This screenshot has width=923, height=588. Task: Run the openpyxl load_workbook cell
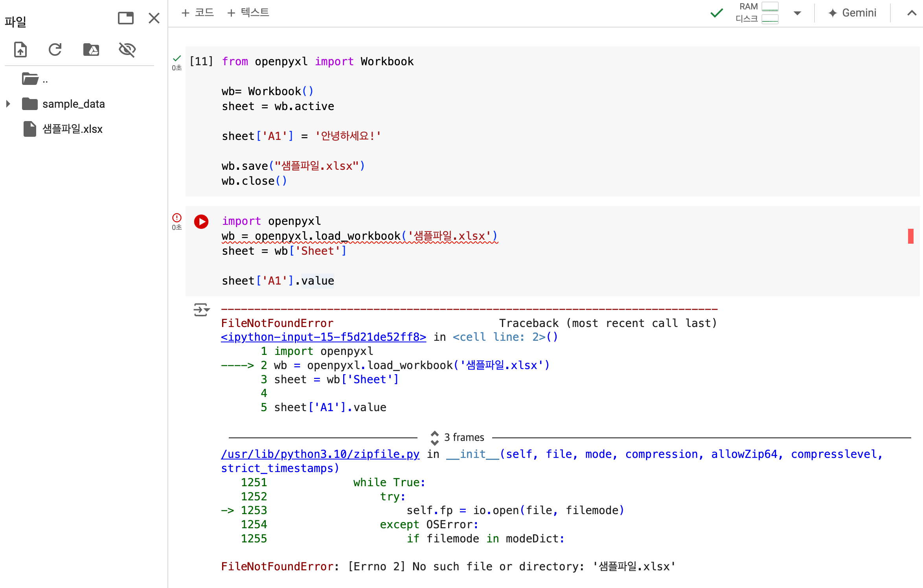[x=201, y=222]
